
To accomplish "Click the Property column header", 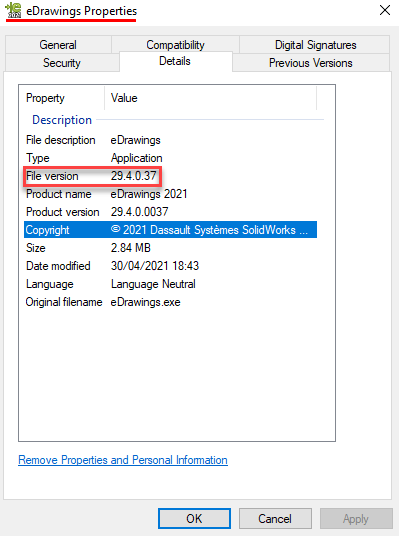I will pos(62,98).
